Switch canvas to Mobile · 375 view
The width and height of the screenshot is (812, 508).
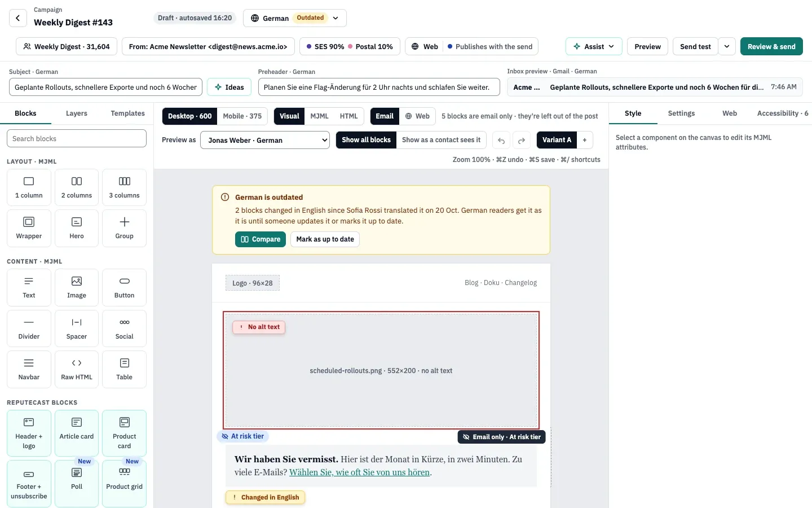click(242, 116)
